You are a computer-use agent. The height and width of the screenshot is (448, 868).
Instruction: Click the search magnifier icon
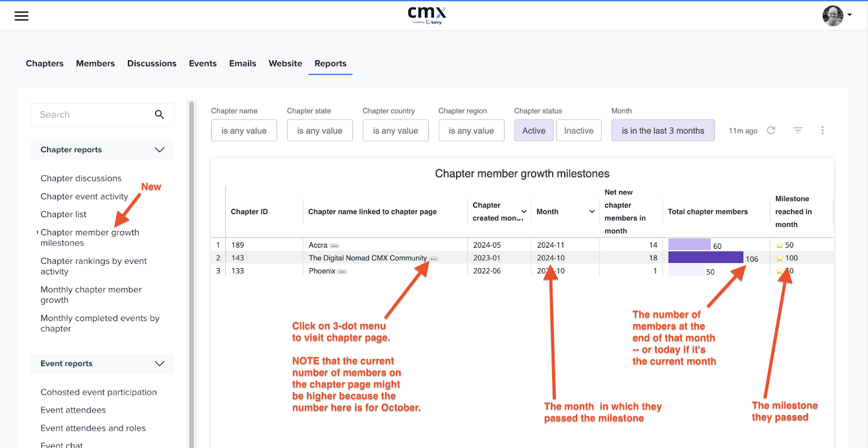(x=159, y=115)
